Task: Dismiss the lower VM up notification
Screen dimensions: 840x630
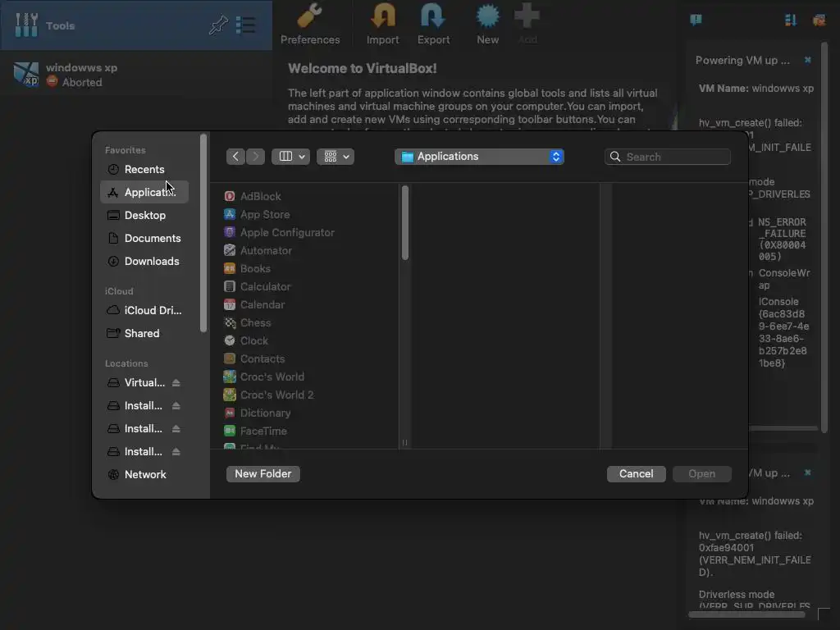Action: [807, 472]
